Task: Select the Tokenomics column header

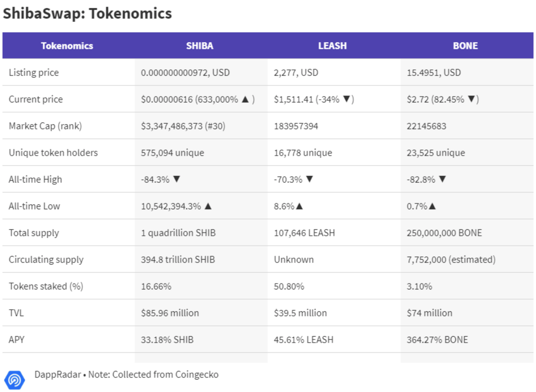Action: (x=67, y=46)
